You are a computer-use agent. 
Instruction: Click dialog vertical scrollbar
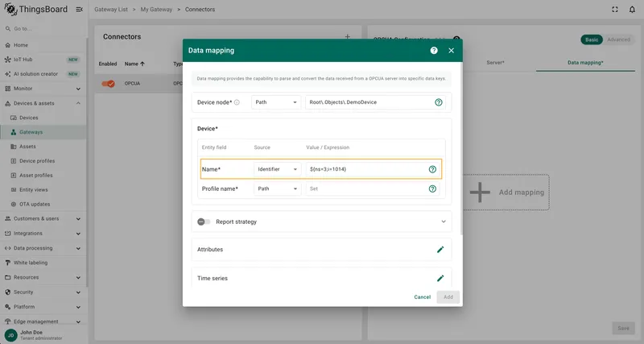coord(461,148)
